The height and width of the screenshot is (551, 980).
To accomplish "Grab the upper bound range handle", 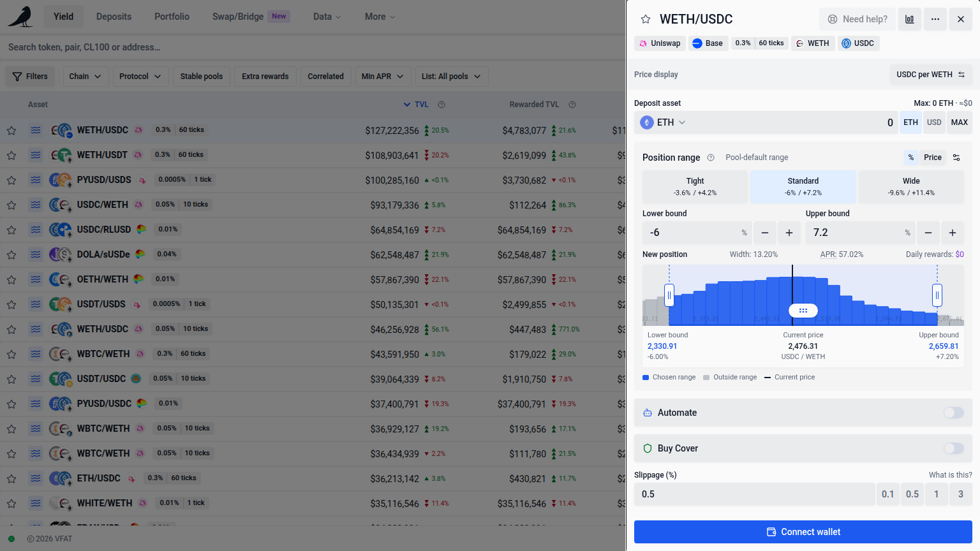I will pyautogui.click(x=937, y=295).
